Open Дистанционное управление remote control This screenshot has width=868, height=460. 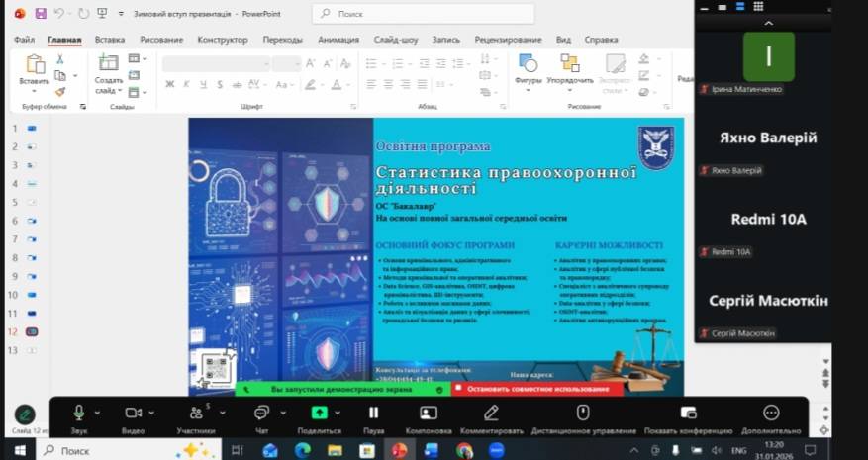(583, 413)
